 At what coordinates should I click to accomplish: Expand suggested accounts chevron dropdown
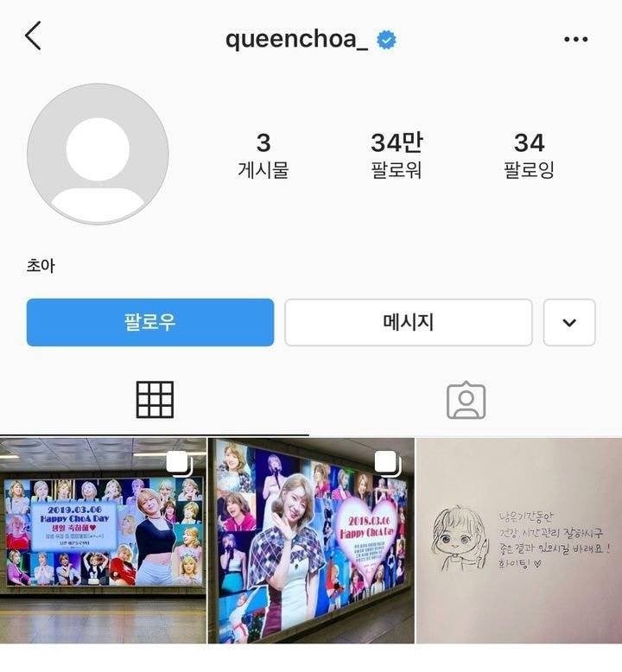pyautogui.click(x=569, y=322)
